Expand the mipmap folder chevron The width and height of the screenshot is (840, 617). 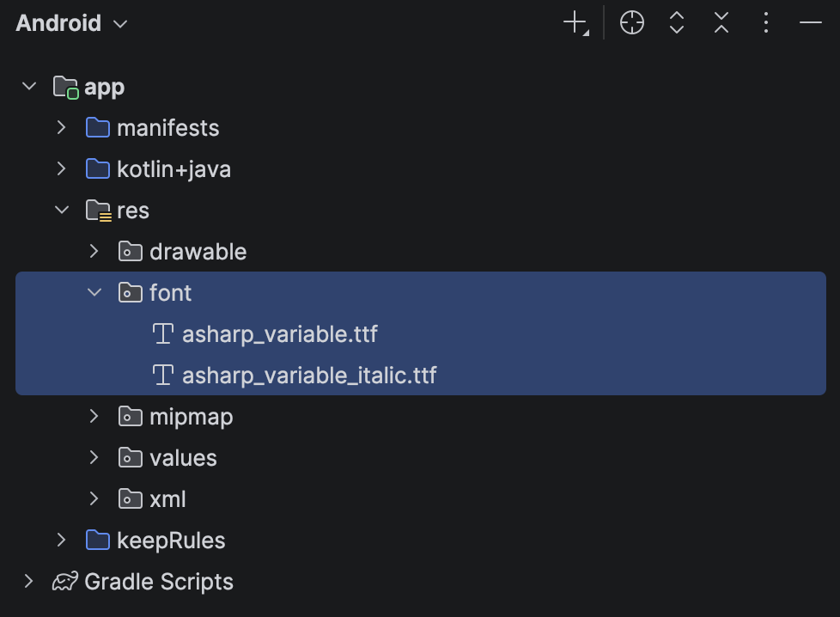pos(94,416)
